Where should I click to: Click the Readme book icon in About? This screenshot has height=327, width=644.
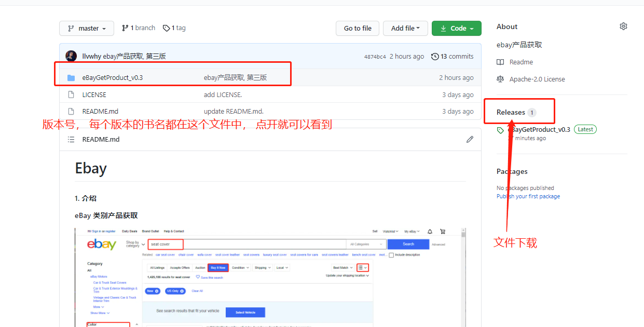coord(500,62)
